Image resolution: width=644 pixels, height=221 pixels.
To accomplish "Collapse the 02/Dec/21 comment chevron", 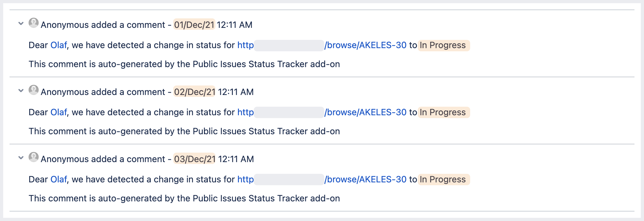I will 21,91.
